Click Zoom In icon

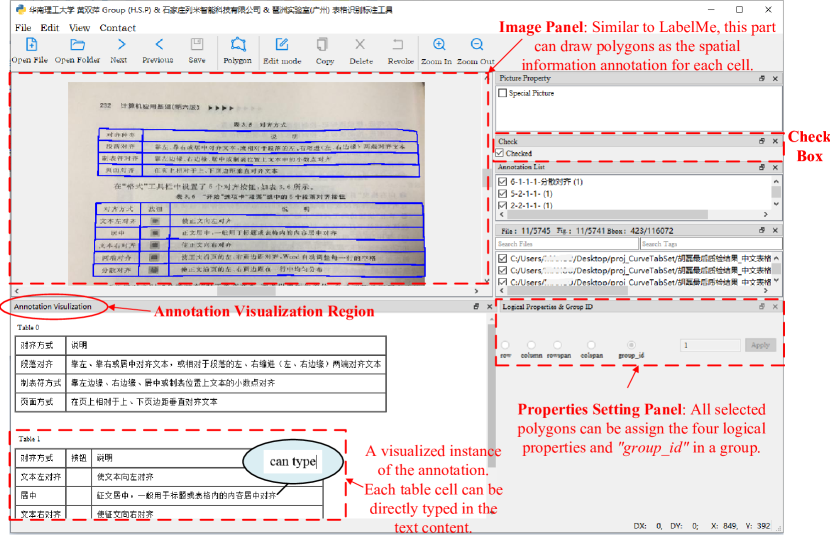pos(439,44)
